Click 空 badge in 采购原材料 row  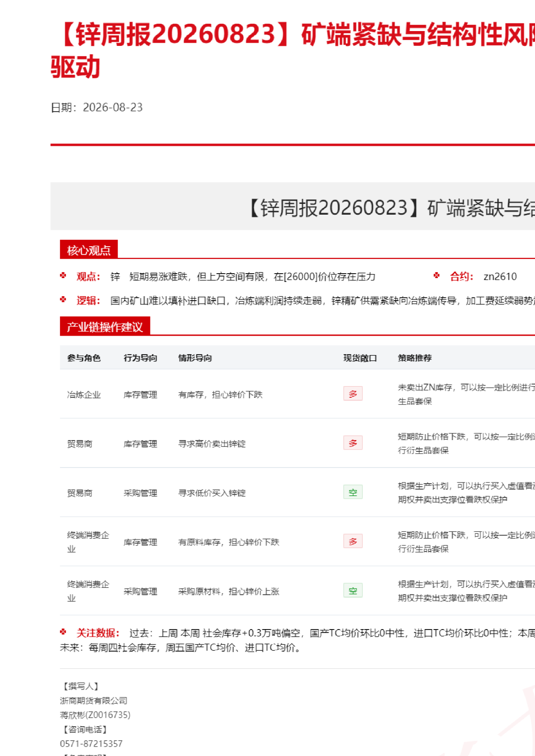click(353, 590)
